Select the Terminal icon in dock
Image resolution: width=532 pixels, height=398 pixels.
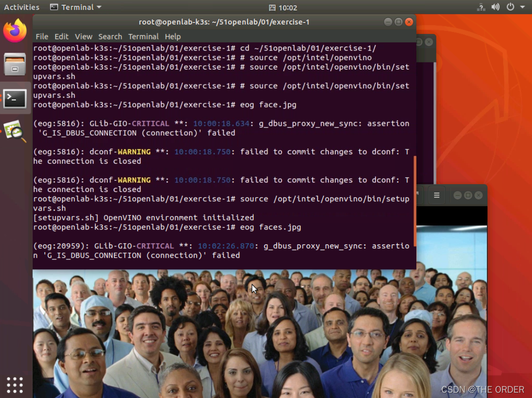click(x=14, y=98)
